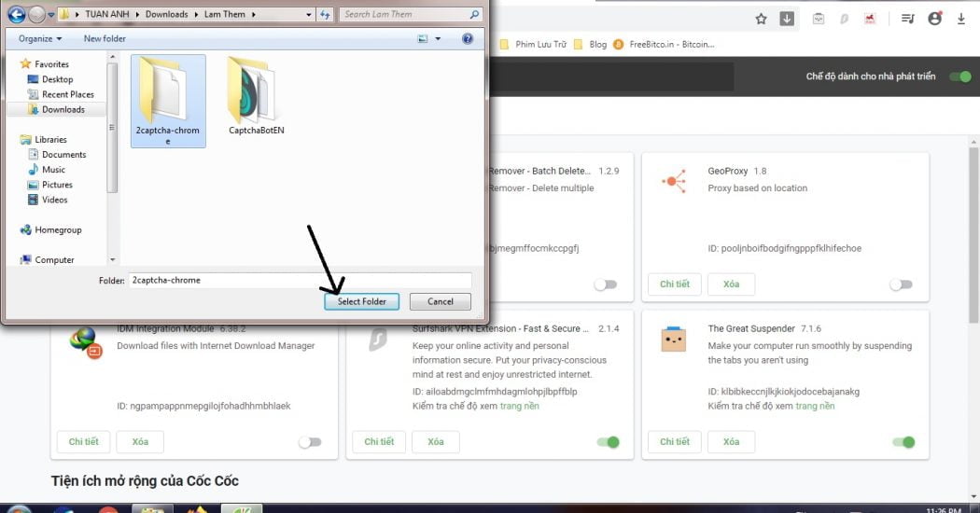Select Videos library
Viewport: 980px width, 513px height.
tap(48, 200)
